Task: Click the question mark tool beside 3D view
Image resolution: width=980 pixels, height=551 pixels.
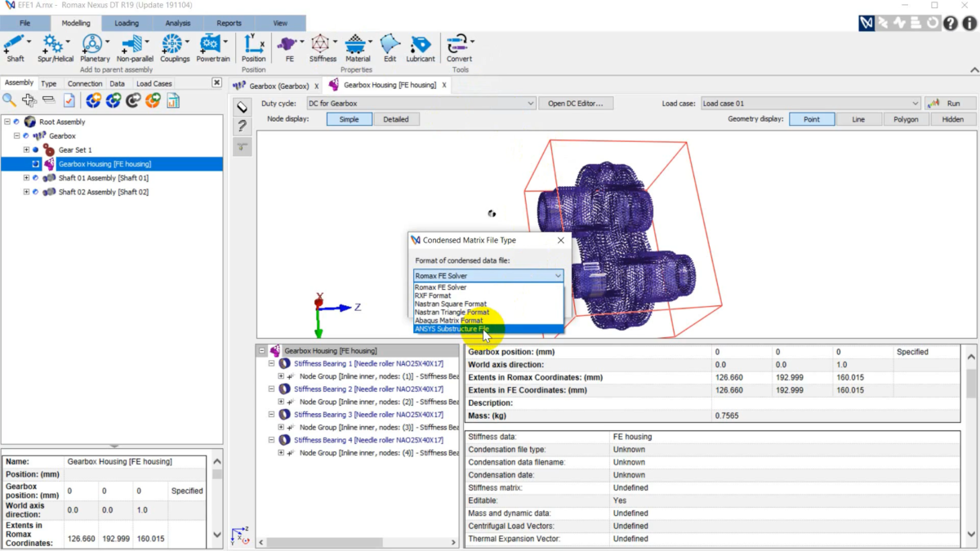Action: 243,127
